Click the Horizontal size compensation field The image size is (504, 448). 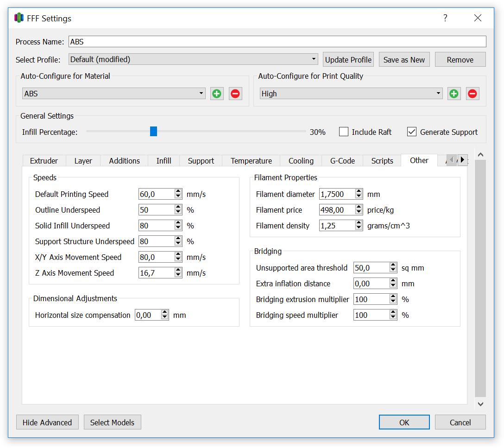click(148, 315)
